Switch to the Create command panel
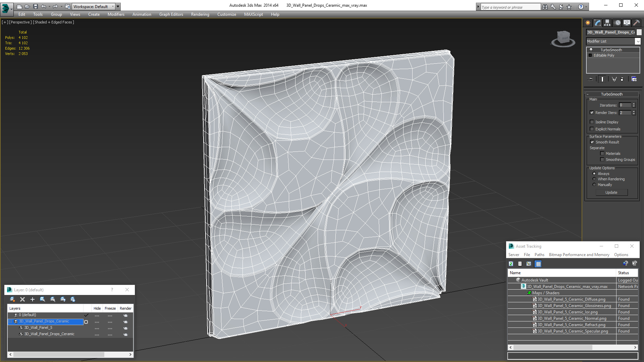 coord(588,23)
